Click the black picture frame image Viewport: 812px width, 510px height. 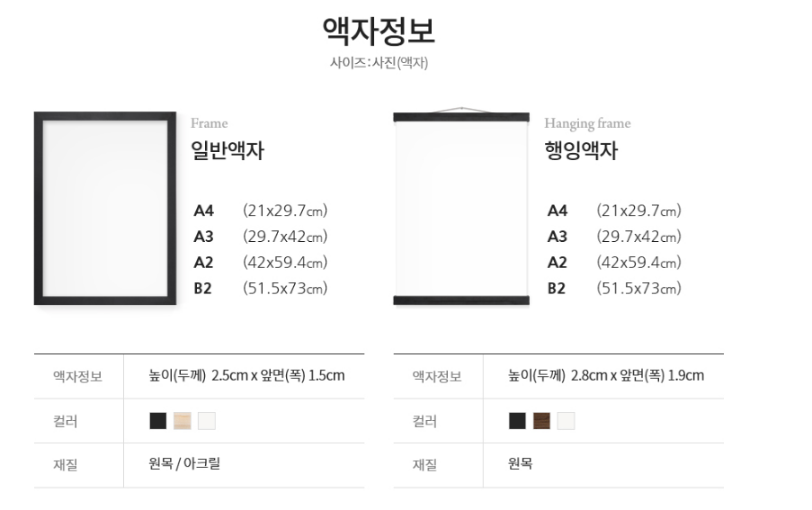click(x=105, y=208)
